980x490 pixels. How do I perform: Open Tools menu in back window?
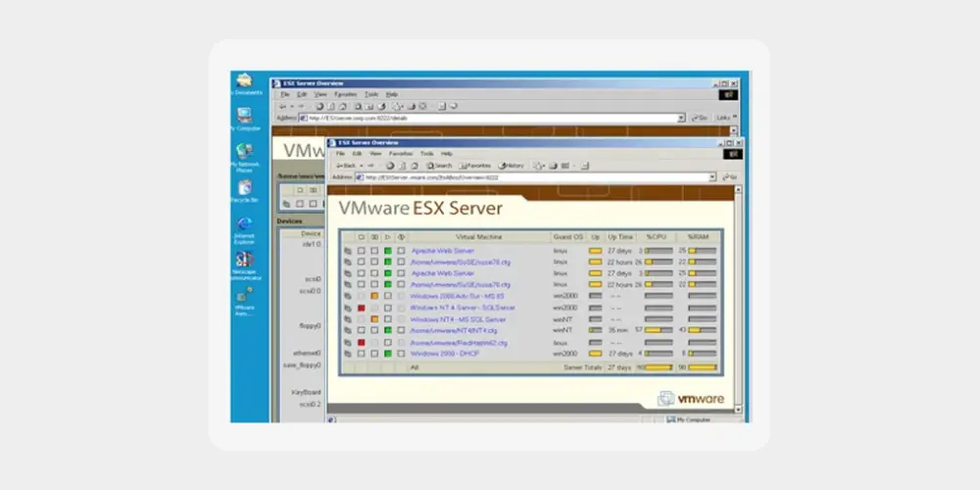(371, 94)
